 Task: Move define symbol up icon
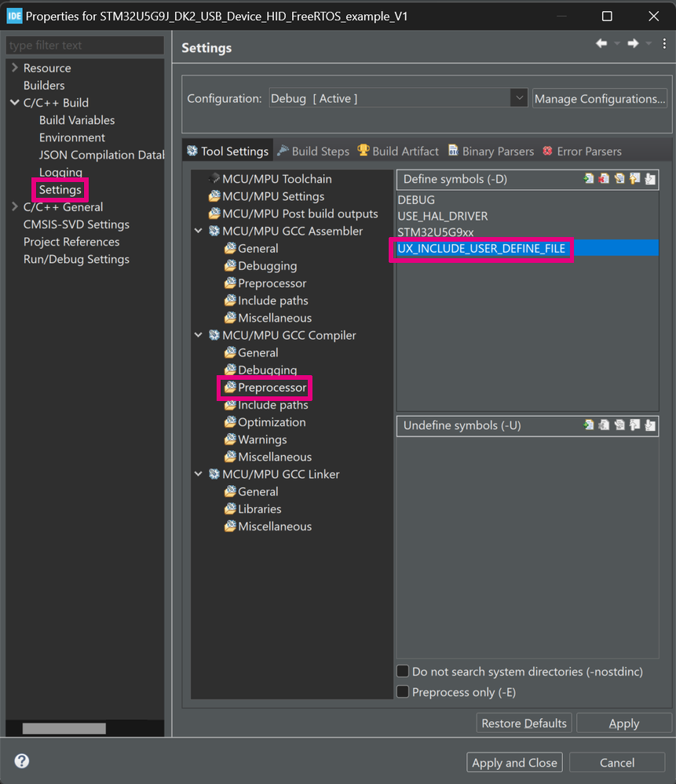634,178
